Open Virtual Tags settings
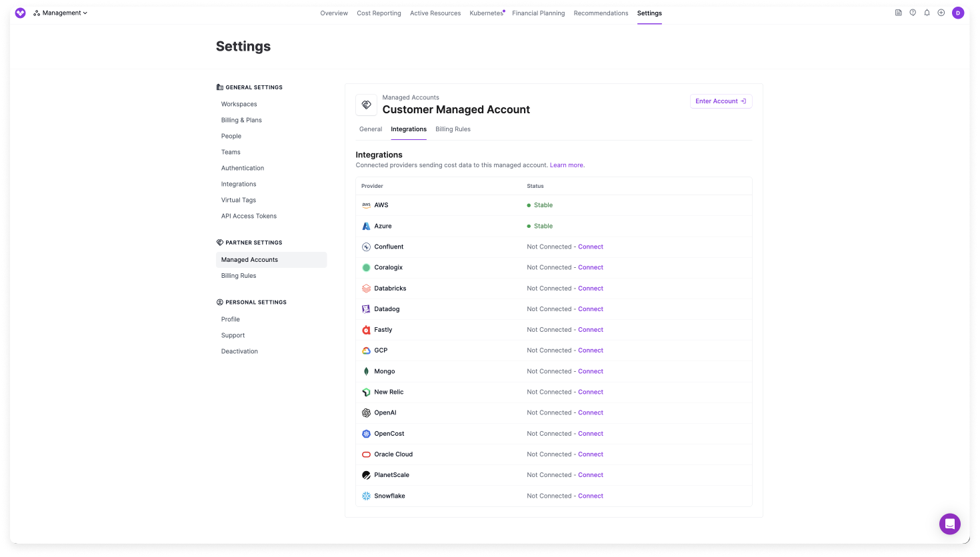The height and width of the screenshot is (557, 980). (x=239, y=200)
